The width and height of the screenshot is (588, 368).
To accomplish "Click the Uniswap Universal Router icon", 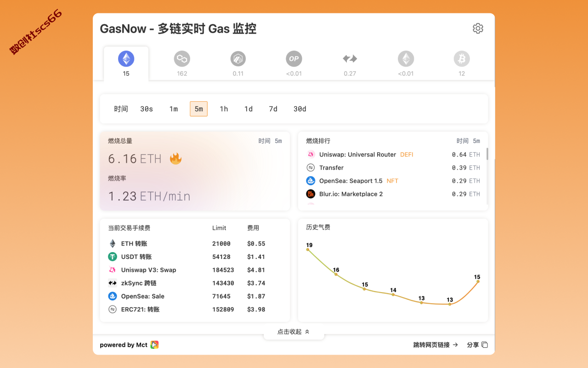I will click(311, 155).
